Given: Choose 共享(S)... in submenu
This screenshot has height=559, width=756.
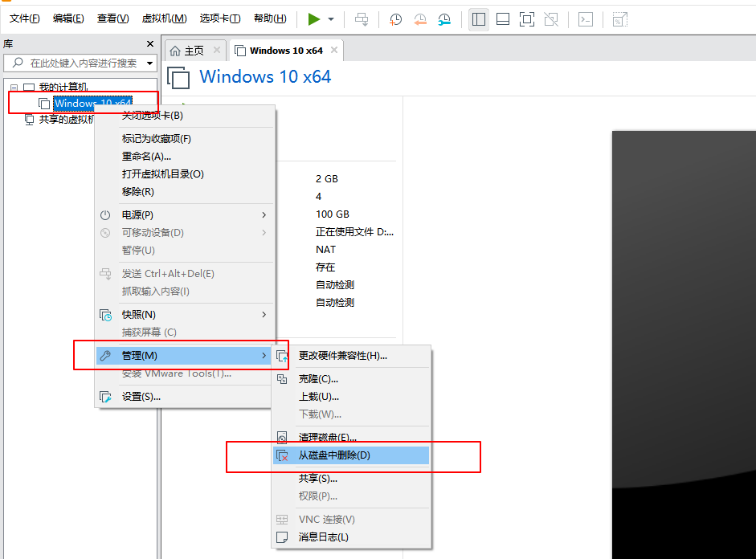Looking at the screenshot, I should click(351, 479).
